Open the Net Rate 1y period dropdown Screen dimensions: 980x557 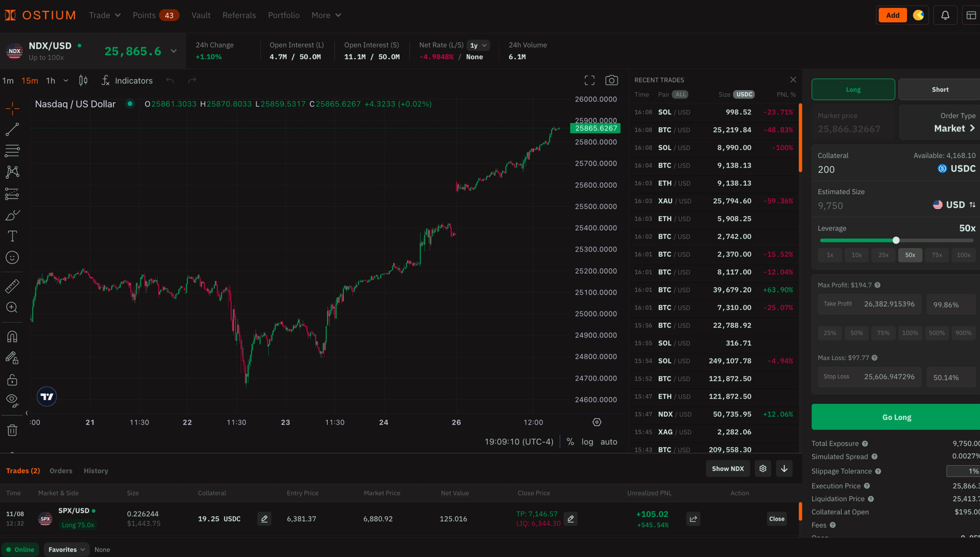tap(478, 45)
